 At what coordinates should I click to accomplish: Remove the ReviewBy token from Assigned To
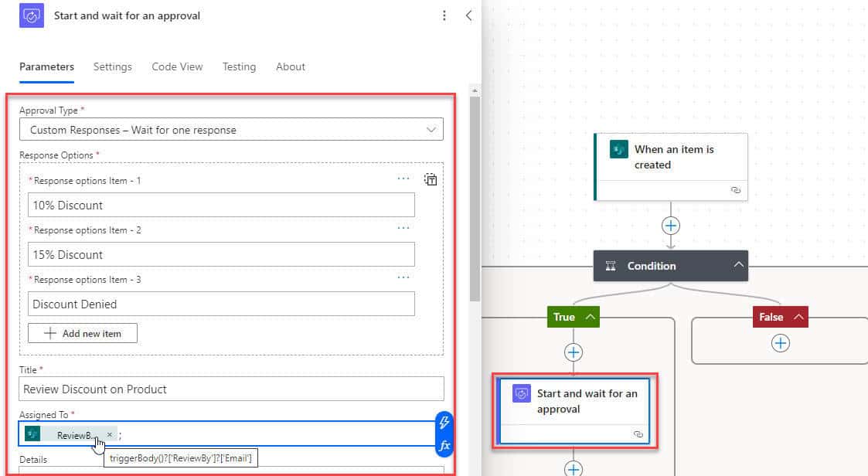tap(110, 434)
